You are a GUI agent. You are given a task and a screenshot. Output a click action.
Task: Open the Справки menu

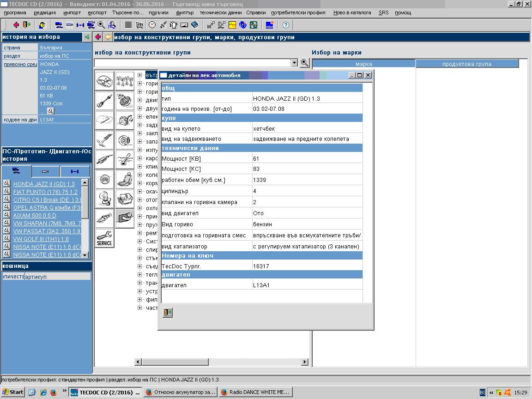[x=256, y=12]
